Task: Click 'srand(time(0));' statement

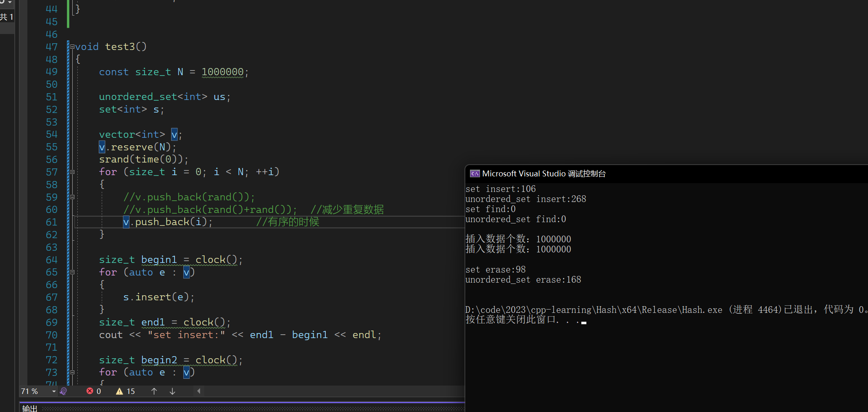Action: [x=144, y=159]
